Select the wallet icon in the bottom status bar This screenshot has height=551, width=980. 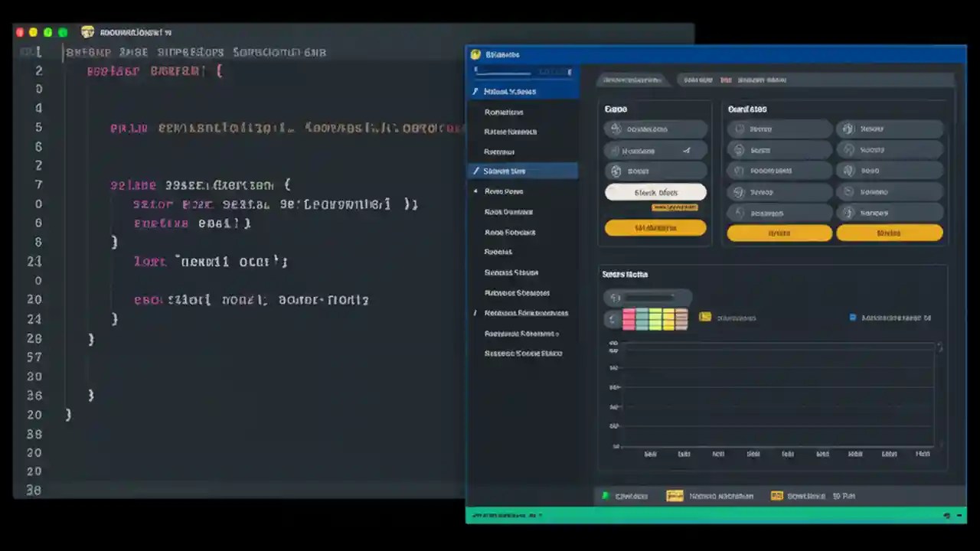pyautogui.click(x=675, y=495)
